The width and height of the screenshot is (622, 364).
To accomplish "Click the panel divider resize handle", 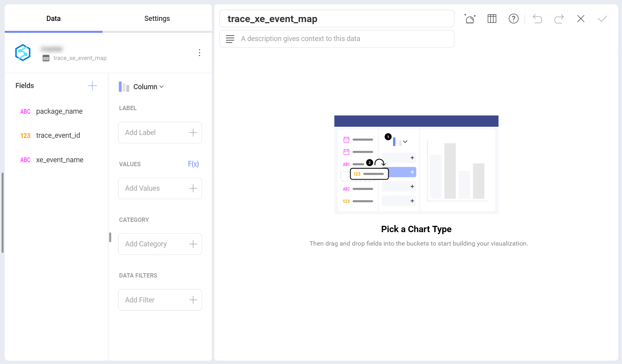I will coord(110,237).
